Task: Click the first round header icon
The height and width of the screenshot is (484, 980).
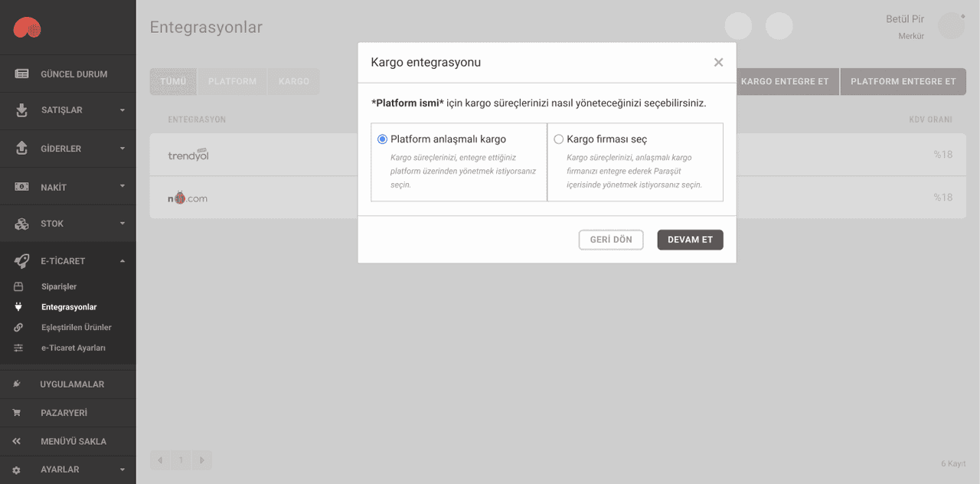Action: (739, 26)
